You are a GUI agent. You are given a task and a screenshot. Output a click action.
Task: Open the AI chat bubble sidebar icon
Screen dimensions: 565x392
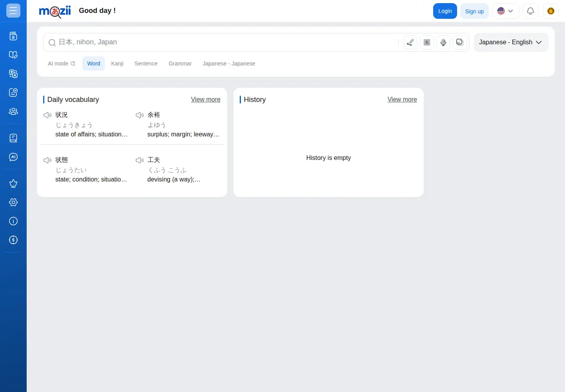coord(13,157)
